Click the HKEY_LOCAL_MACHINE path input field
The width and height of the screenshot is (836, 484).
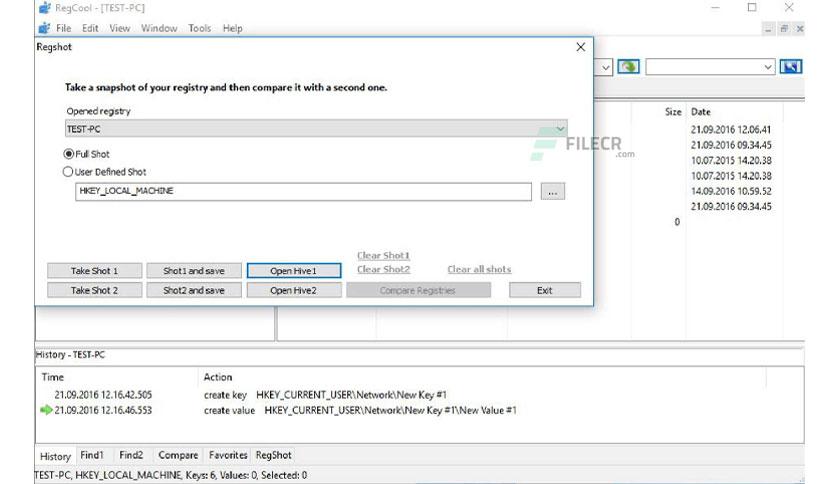click(x=303, y=191)
